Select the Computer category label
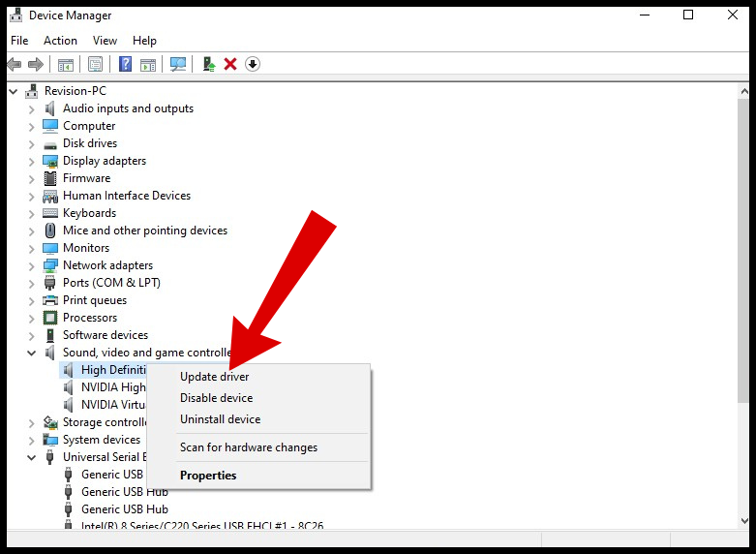Screen dimensions: 756x554 point(89,126)
